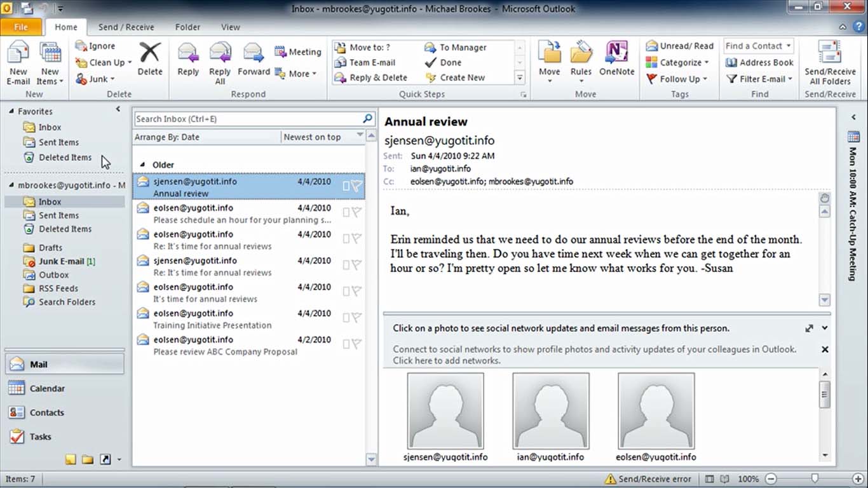The image size is (868, 488).
Task: Collapse the Favorites folder group
Action: (11, 111)
